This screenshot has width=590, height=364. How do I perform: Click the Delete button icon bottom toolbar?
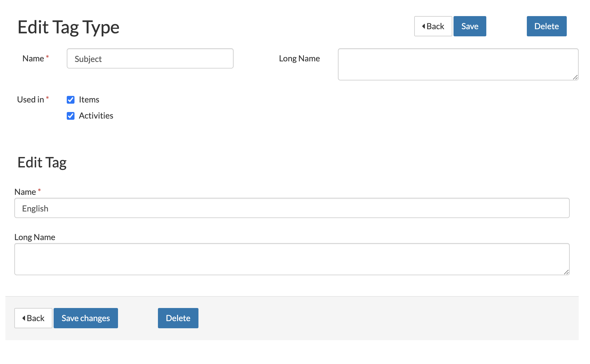[177, 318]
